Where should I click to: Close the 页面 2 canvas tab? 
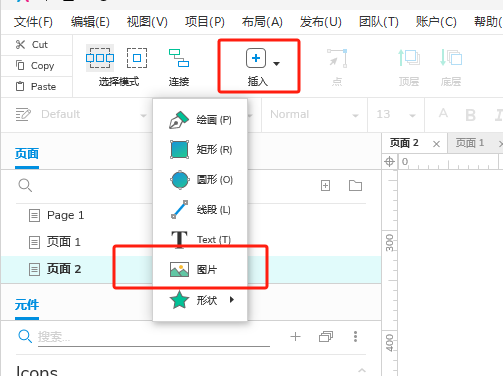tap(436, 144)
